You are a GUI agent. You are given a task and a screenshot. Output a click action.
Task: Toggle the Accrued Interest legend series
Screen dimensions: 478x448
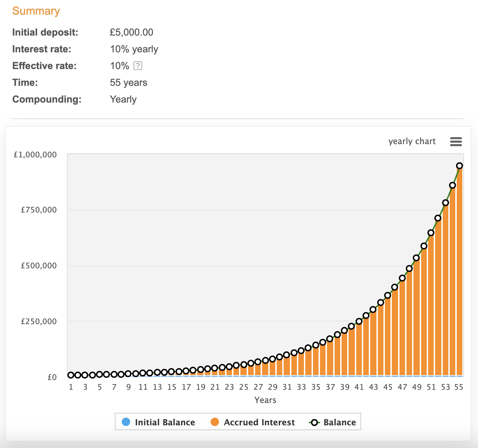pyautogui.click(x=253, y=422)
